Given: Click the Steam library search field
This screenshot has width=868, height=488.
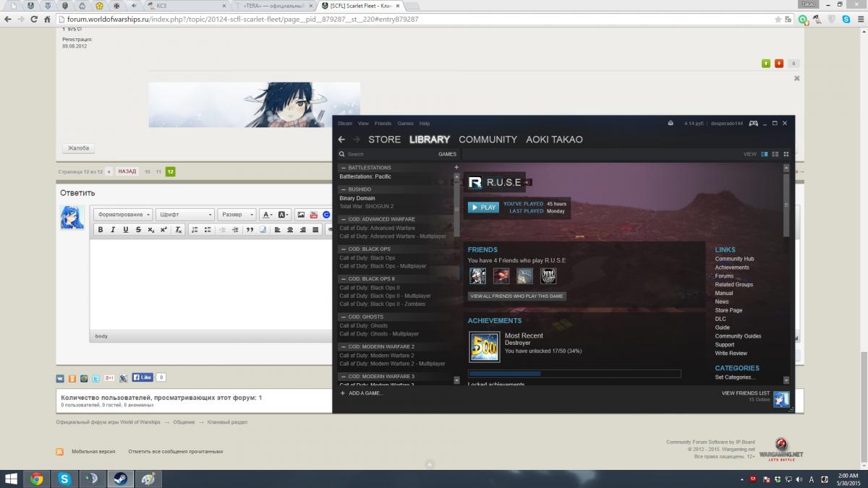Looking at the screenshot, I should tap(387, 154).
